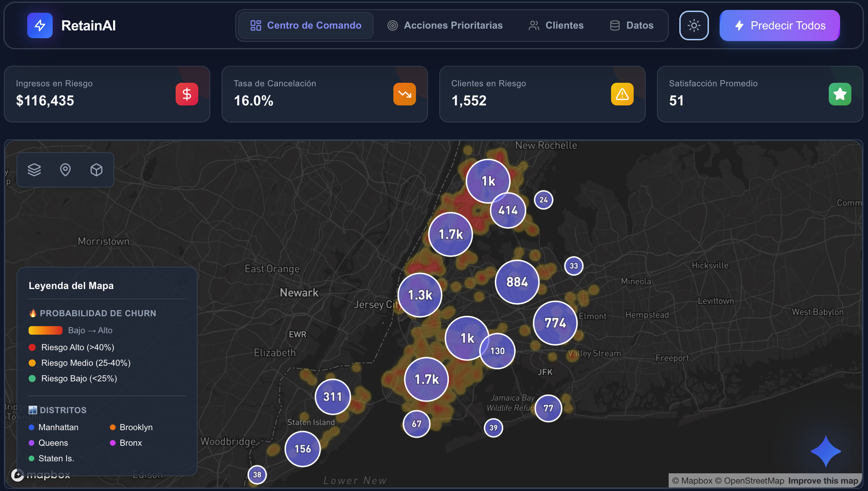Expand the 884 customer cluster

point(517,282)
